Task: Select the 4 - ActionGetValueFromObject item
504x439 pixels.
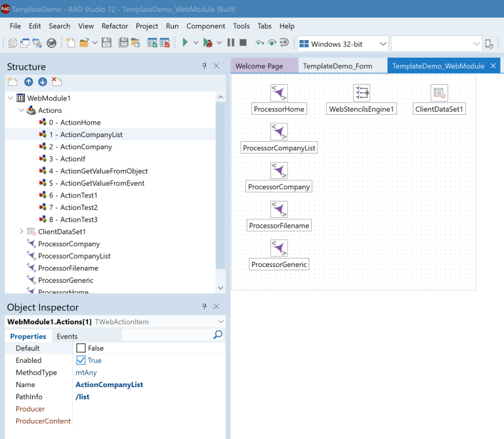Action: pos(98,171)
